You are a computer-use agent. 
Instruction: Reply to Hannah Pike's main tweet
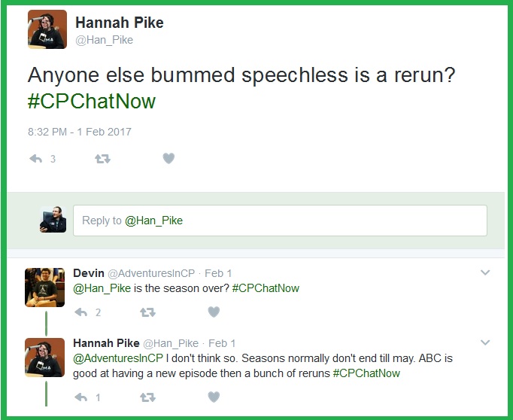(x=35, y=159)
